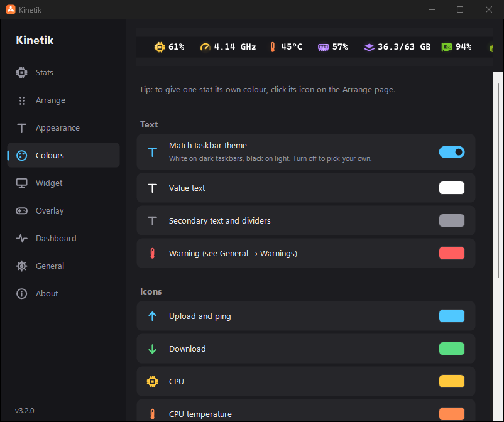This screenshot has width=504, height=422.
Task: Click the 45°C temperature reading
Action: (292, 47)
